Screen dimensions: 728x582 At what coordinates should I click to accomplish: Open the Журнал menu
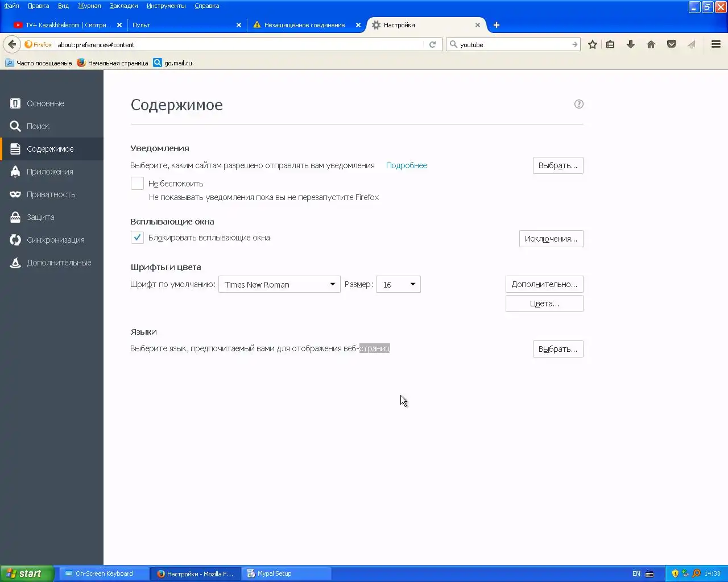point(89,6)
